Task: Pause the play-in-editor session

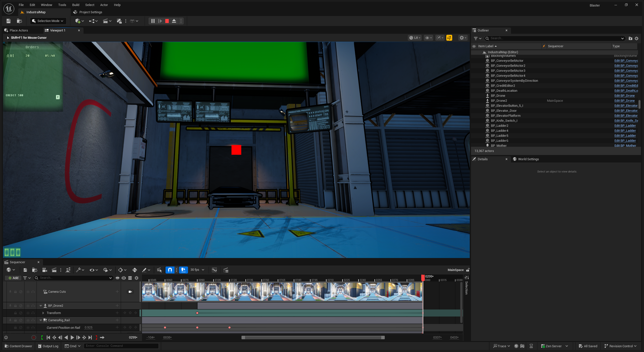Action: 153,21
